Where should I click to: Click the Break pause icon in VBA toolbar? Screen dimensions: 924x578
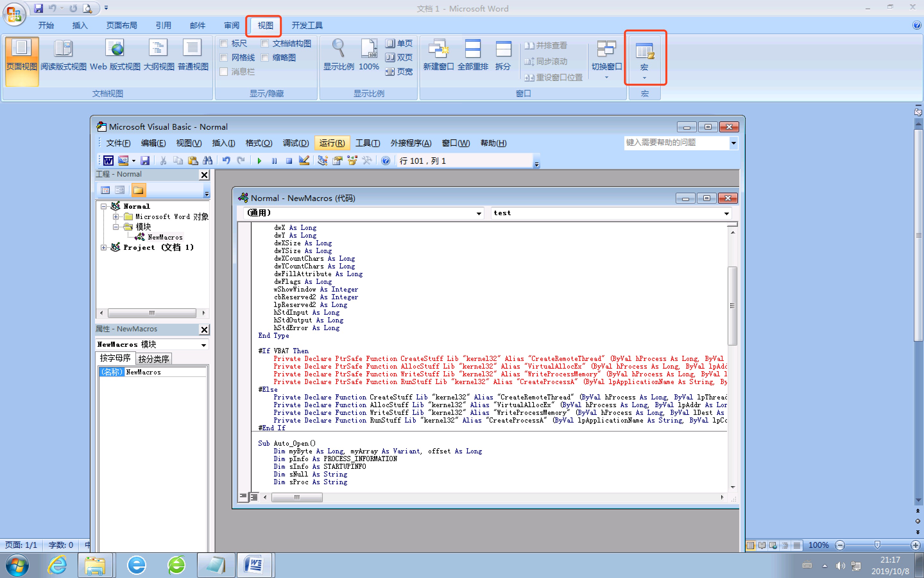pyautogui.click(x=274, y=161)
